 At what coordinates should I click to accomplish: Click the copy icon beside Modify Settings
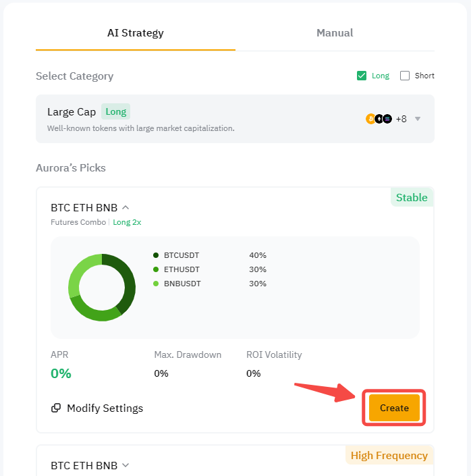pos(56,408)
